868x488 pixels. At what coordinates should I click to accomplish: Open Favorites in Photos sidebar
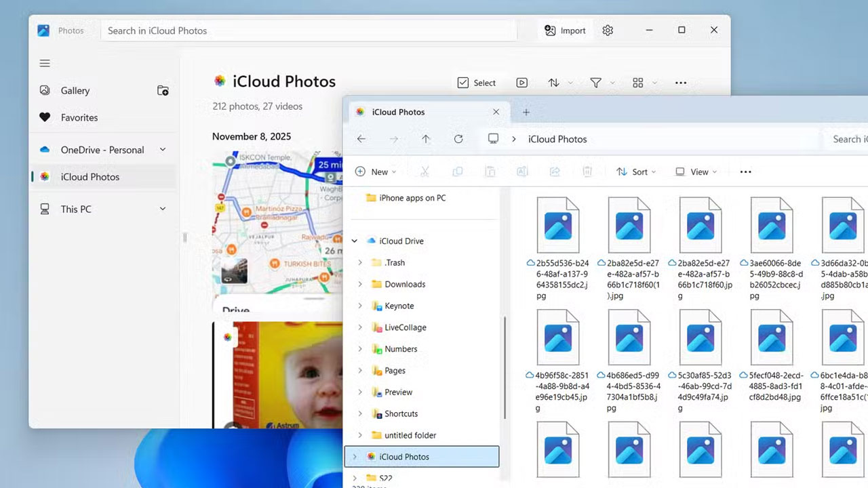pyautogui.click(x=79, y=117)
